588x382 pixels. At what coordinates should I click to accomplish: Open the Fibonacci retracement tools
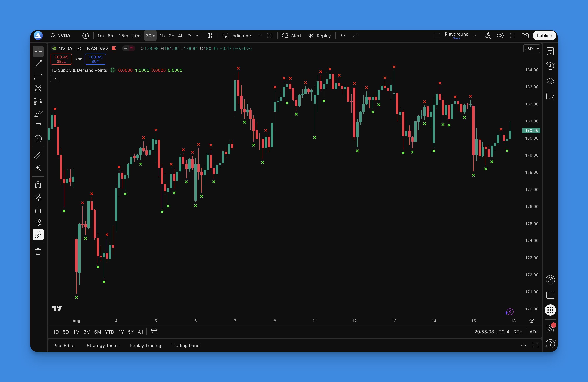38,76
